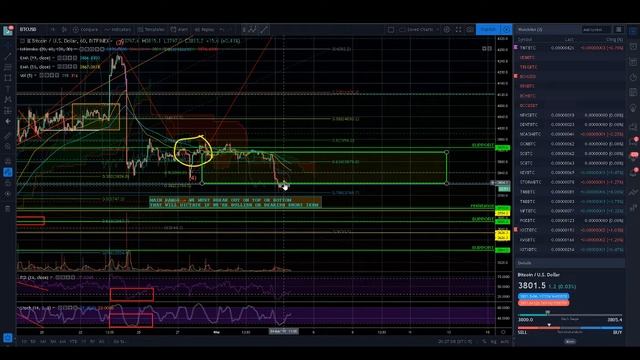Image resolution: width=640 pixels, height=360 pixels.
Task: Open the indicator Templates dropdown
Action: tap(151, 29)
